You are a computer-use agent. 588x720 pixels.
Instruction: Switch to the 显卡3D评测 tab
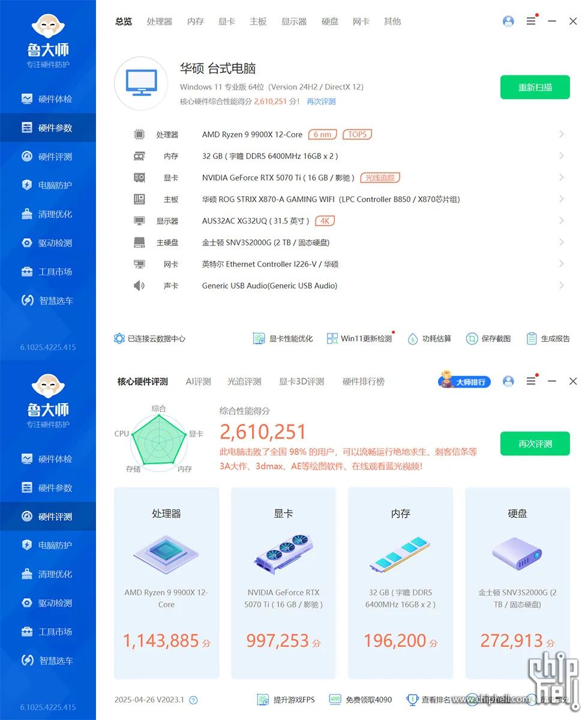[301, 382]
